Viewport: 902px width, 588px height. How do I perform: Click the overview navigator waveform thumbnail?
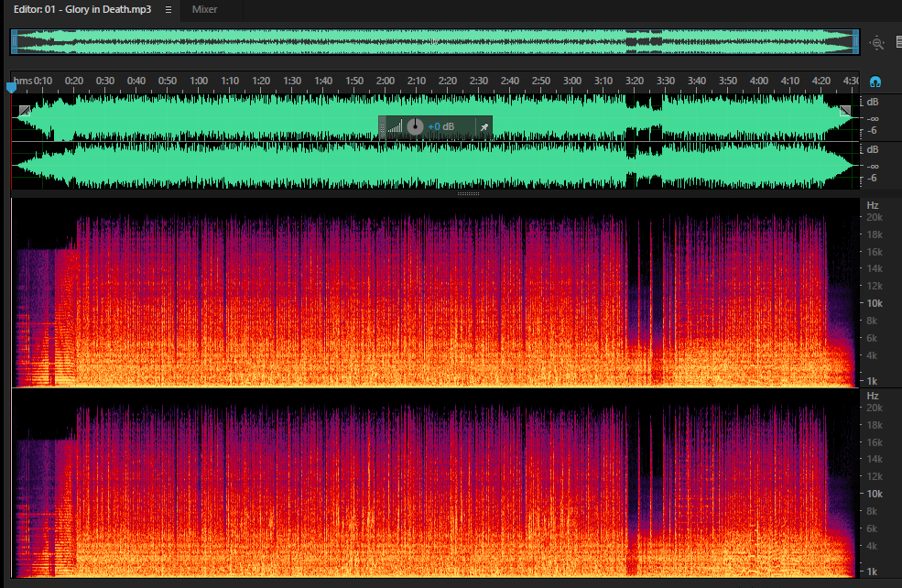tap(435, 42)
